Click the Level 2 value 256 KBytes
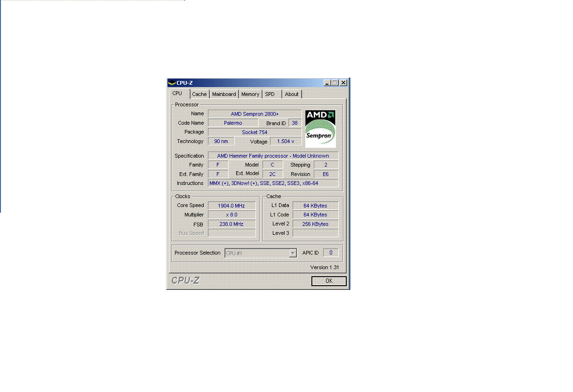The height and width of the screenshot is (392, 573). point(315,224)
